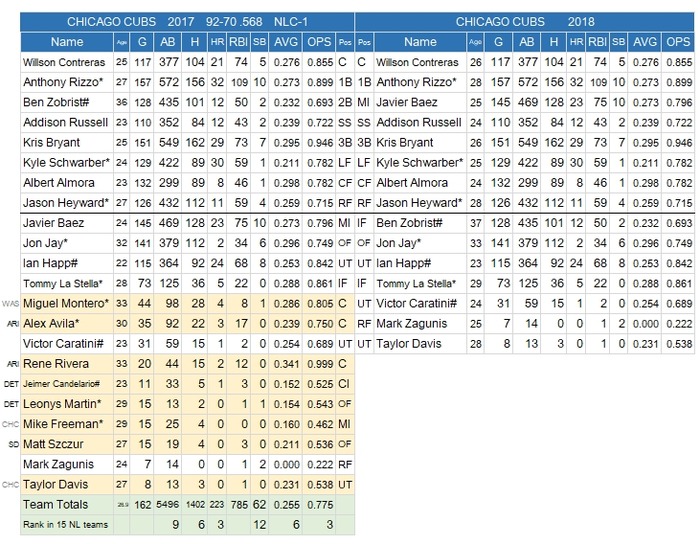
Task: Select the Rene Rivera row name
Action: point(56,364)
